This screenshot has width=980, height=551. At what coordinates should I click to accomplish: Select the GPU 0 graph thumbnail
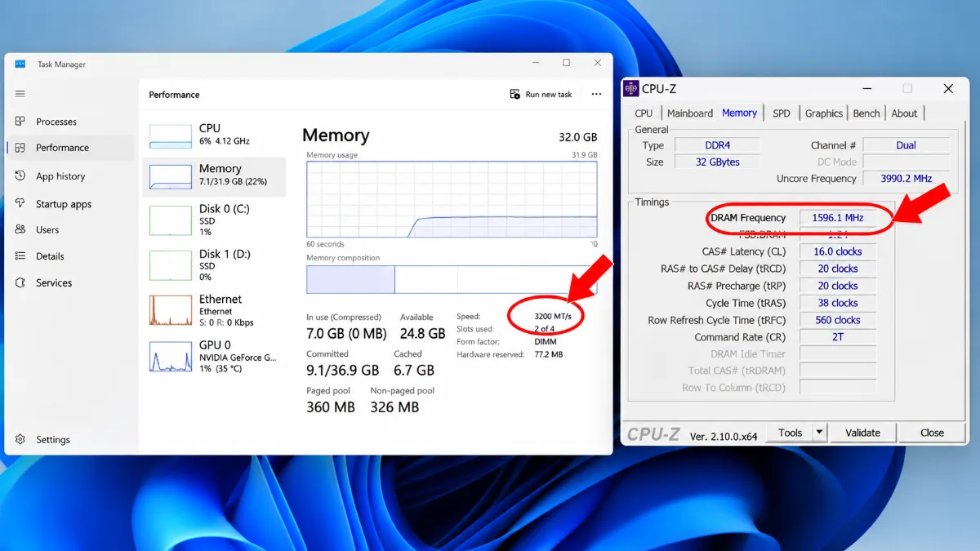coord(171,357)
